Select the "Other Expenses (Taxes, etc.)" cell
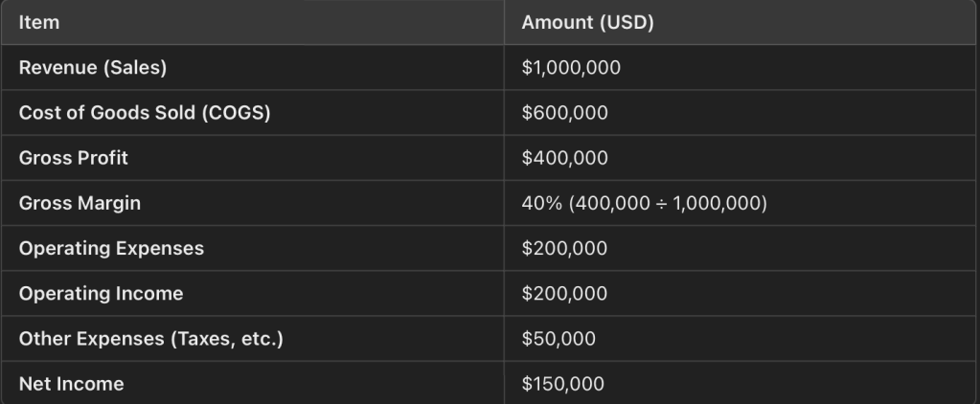980x404 pixels. click(150, 339)
